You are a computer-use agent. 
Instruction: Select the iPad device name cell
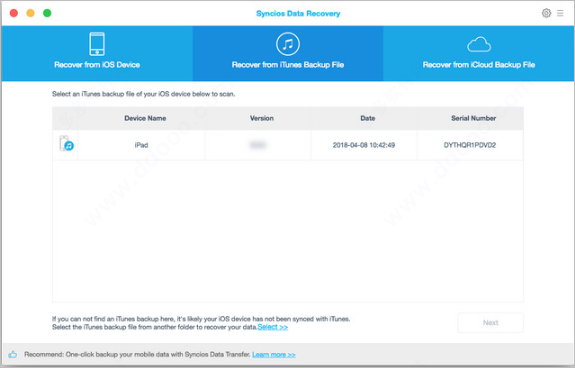pos(141,145)
